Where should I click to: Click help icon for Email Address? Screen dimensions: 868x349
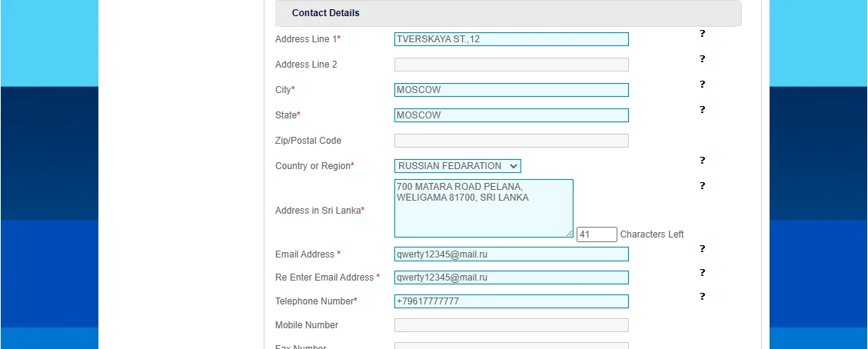click(x=702, y=249)
